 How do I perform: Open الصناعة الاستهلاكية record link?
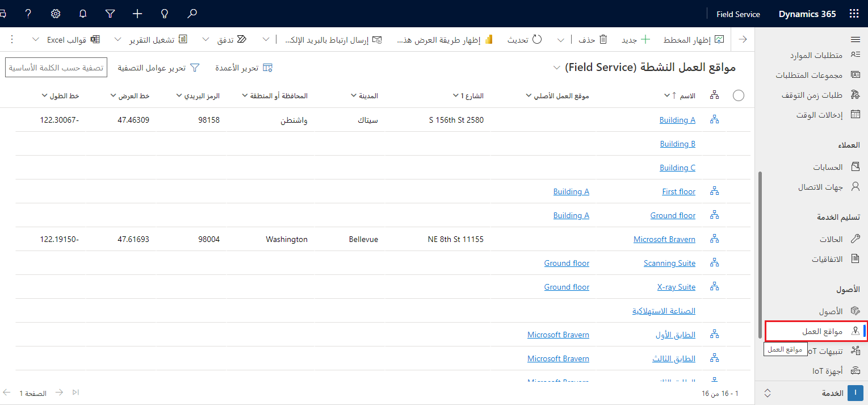(x=664, y=311)
